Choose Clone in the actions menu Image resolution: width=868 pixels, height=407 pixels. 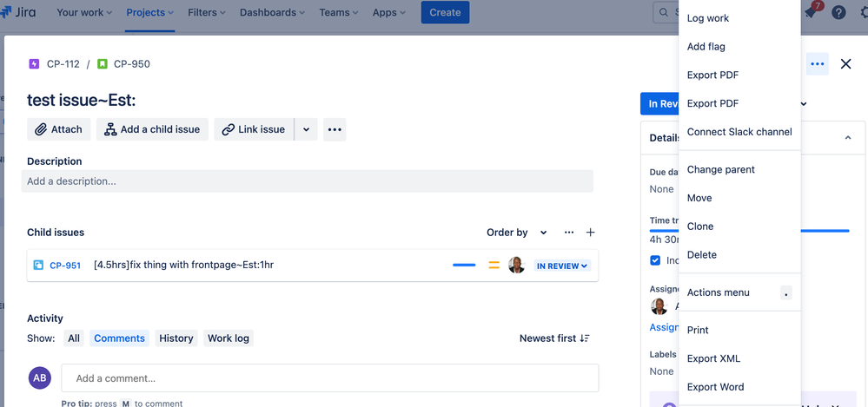[x=739, y=226]
